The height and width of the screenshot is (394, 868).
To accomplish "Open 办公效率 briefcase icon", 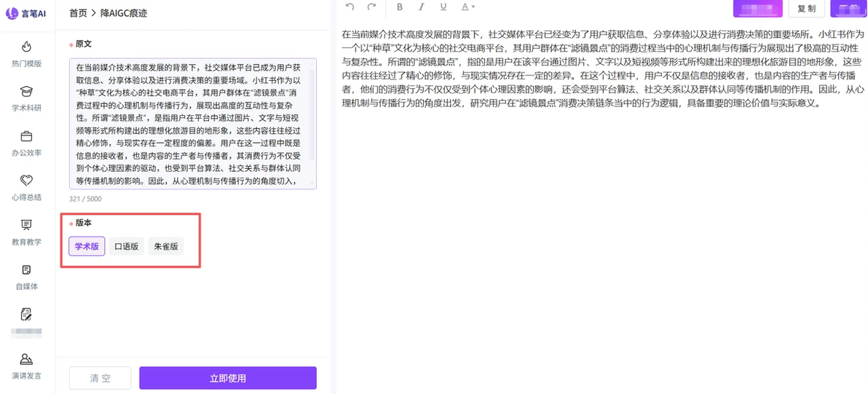I will pos(26,136).
